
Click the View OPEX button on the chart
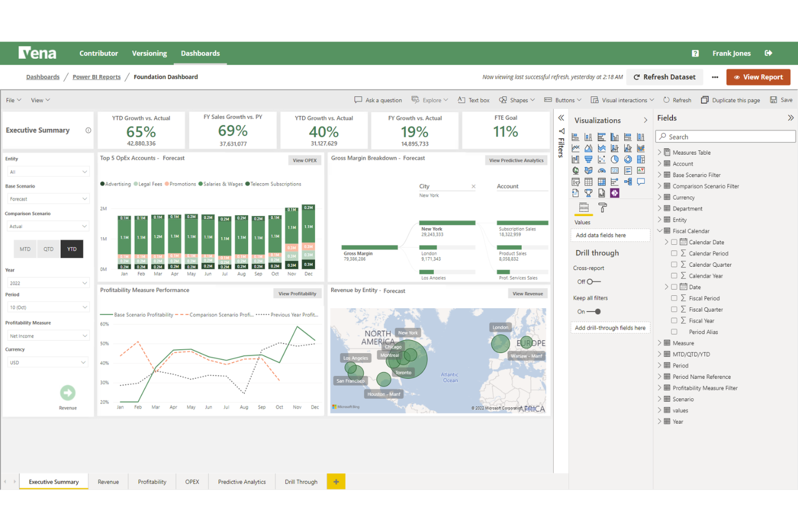[304, 160]
